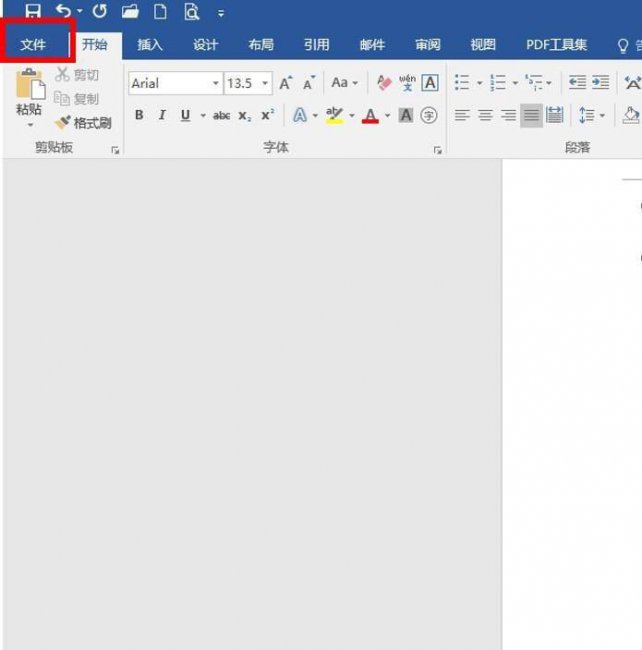
Task: Click the Tell Me lightbulb icon
Action: [x=623, y=46]
